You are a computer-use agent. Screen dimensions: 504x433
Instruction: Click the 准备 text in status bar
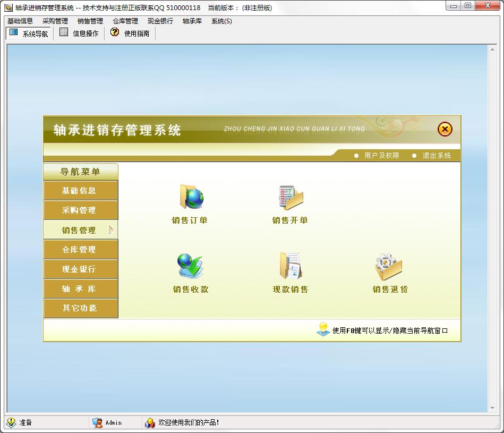point(25,422)
